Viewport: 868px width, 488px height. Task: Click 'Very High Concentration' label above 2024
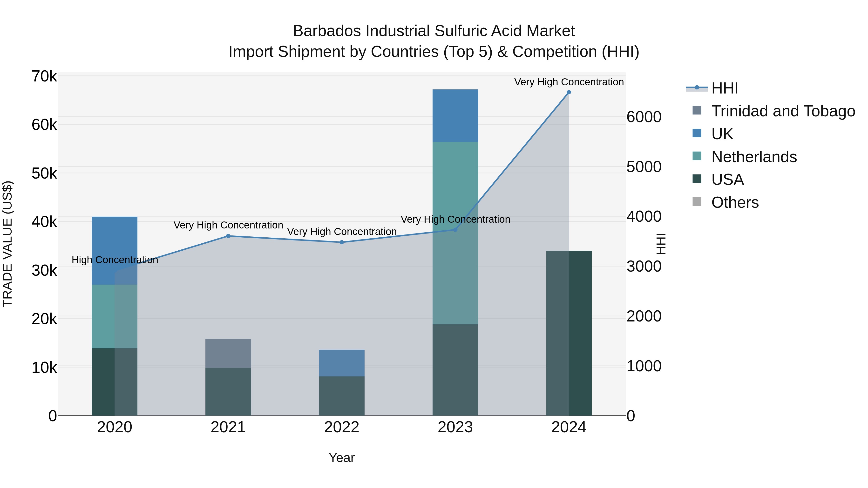point(569,82)
